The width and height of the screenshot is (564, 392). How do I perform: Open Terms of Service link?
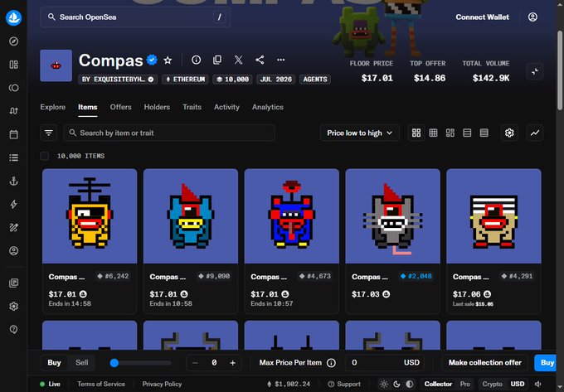101,384
